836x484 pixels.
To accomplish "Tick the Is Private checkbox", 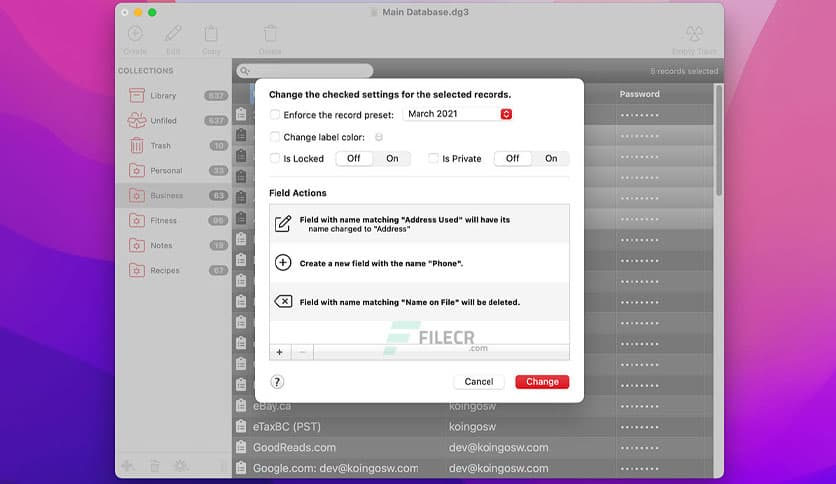I will coord(434,159).
